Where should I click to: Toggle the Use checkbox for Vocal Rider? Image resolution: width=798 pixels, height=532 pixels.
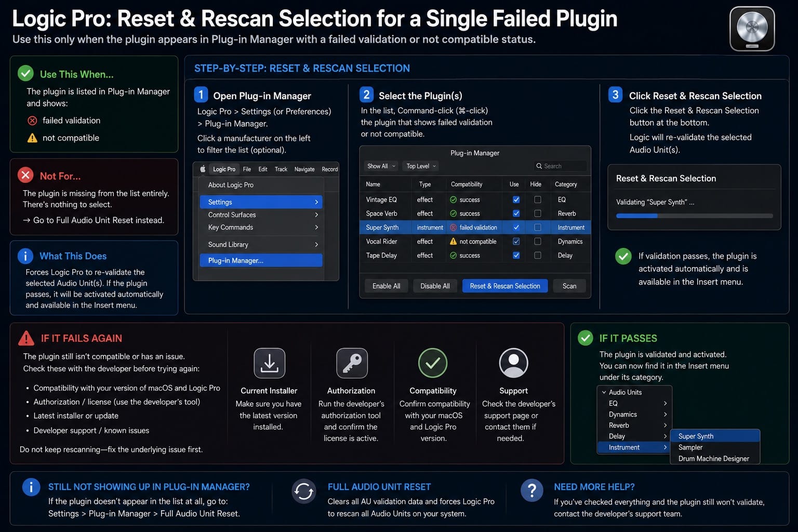point(516,242)
